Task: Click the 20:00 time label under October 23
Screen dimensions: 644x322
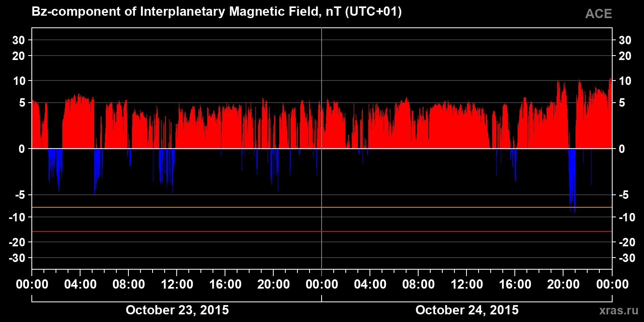Action: point(274,285)
